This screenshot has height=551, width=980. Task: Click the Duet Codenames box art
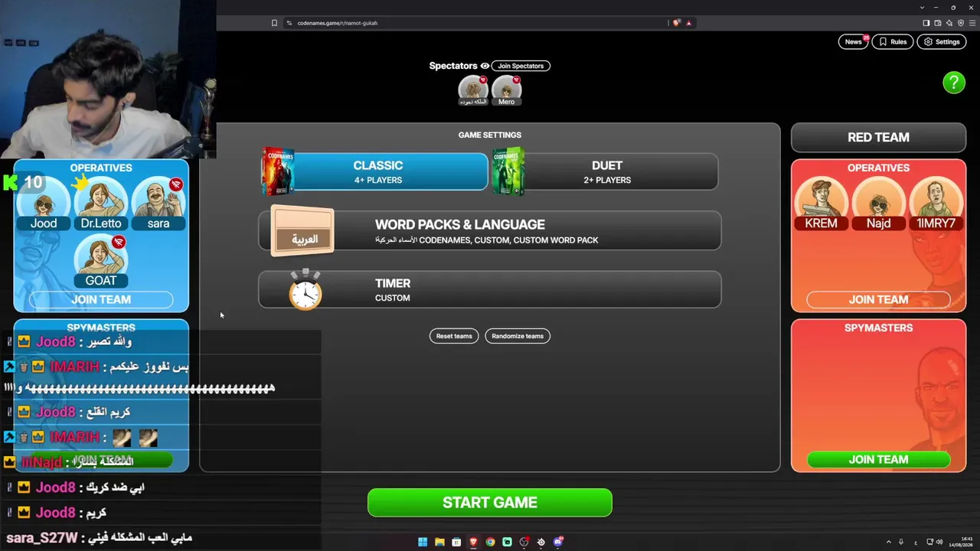coord(508,171)
